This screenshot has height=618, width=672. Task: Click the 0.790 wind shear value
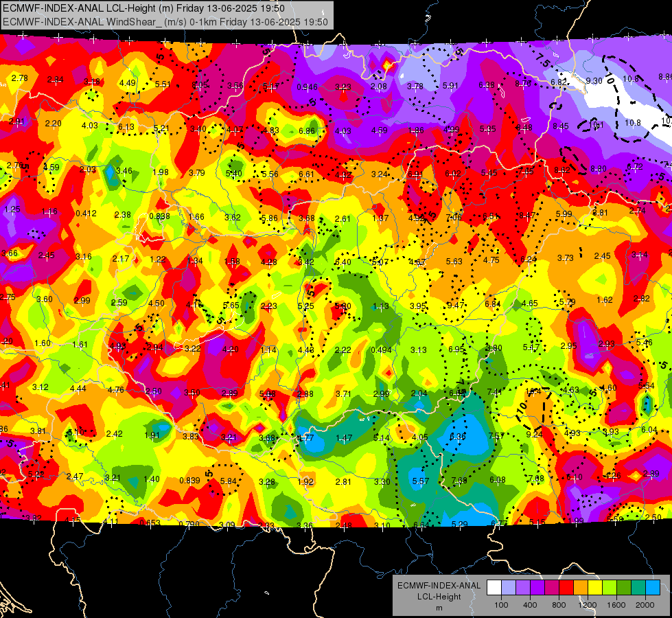[x=189, y=524]
